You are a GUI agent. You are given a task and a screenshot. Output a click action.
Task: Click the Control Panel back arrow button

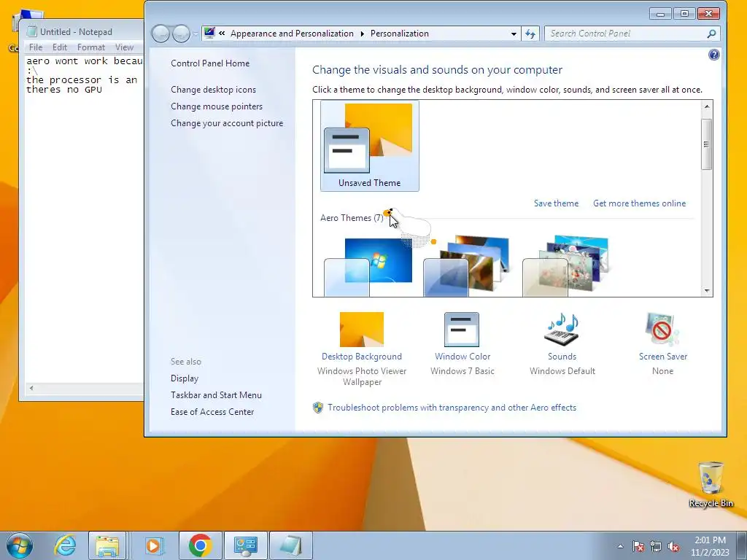(160, 34)
